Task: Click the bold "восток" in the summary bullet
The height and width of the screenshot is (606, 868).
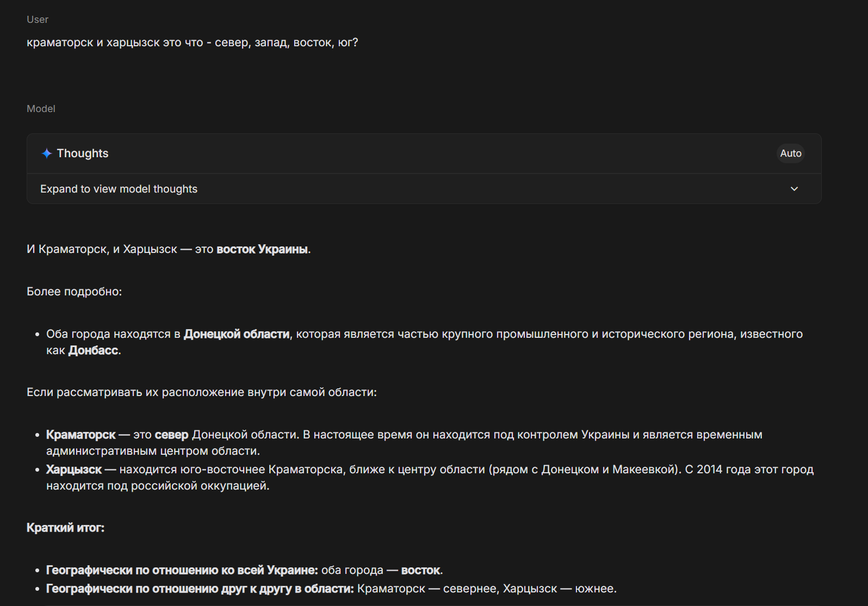Action: (x=420, y=570)
